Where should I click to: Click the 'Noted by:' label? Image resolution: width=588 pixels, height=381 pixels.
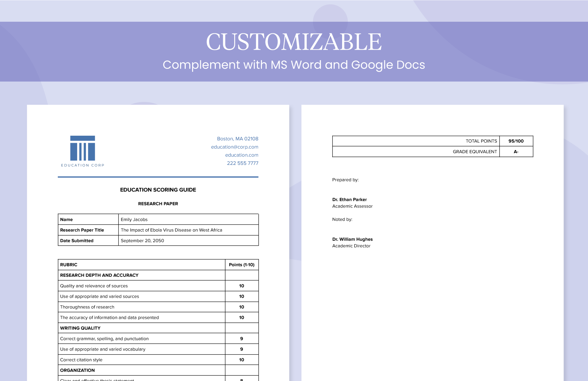pyautogui.click(x=342, y=220)
